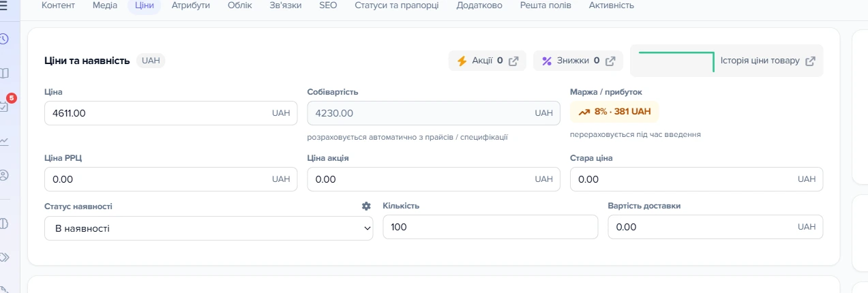Click the Ціна field with 4611.00

171,113
